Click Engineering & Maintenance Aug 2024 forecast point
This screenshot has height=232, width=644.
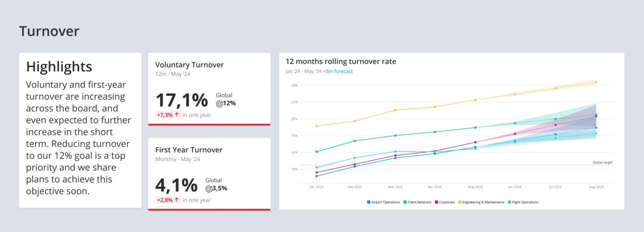pos(596,82)
